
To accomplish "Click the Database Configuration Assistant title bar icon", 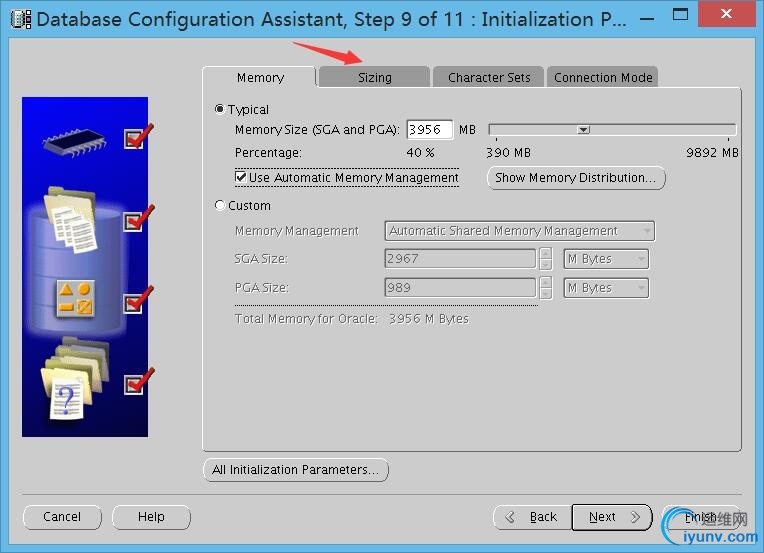I will click(x=20, y=19).
